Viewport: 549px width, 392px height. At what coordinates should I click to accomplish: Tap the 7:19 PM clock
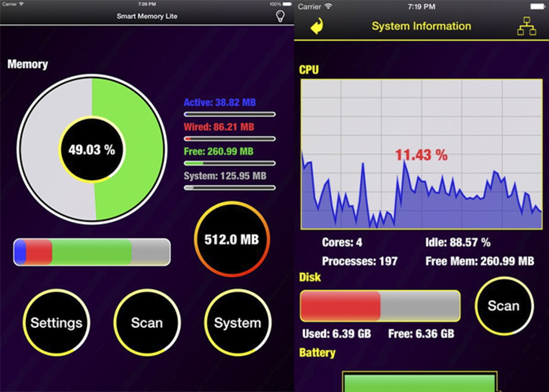(x=421, y=7)
